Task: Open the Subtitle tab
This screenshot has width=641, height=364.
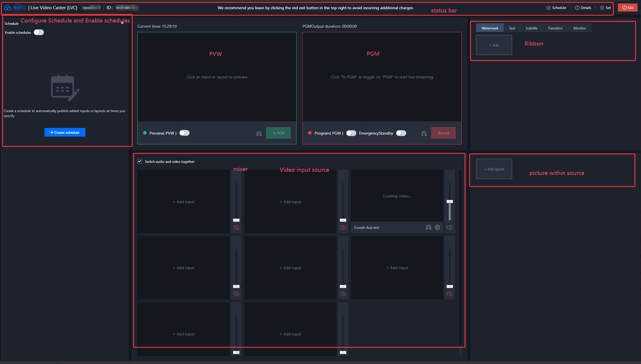Action: [x=531, y=28]
